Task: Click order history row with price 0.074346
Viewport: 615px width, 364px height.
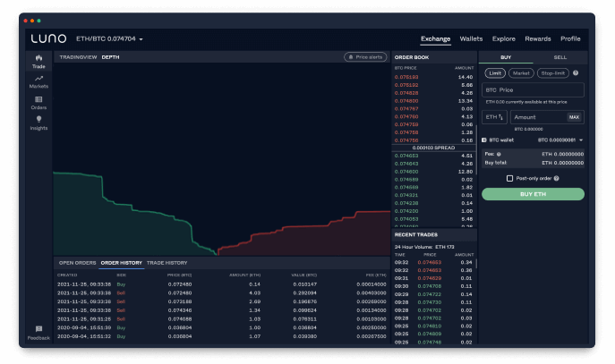Action: (x=222, y=310)
